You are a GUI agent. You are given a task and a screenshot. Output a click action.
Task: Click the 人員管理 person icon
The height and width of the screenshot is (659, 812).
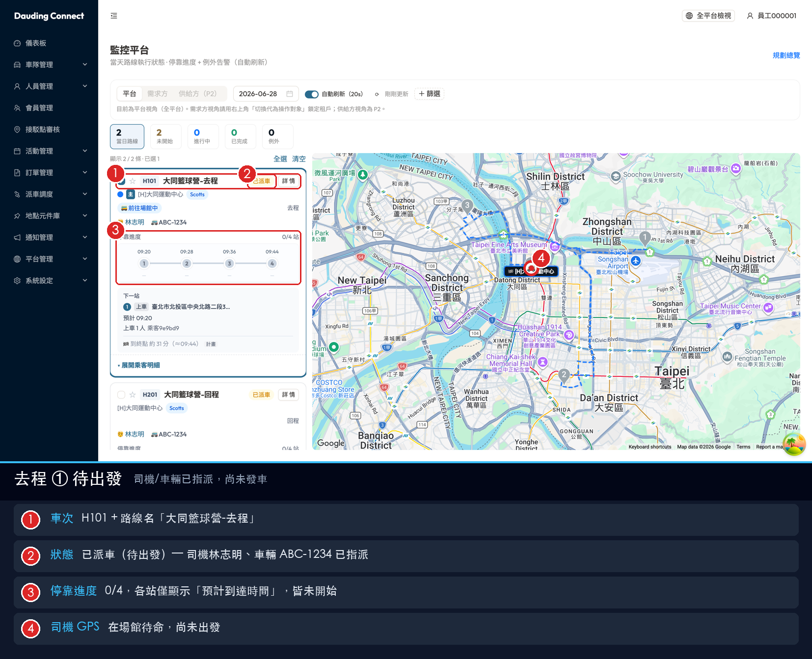17,86
